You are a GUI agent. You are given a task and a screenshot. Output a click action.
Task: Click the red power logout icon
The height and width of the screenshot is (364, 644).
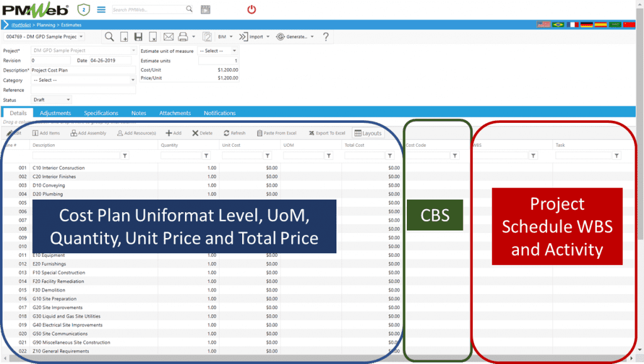(x=252, y=9)
